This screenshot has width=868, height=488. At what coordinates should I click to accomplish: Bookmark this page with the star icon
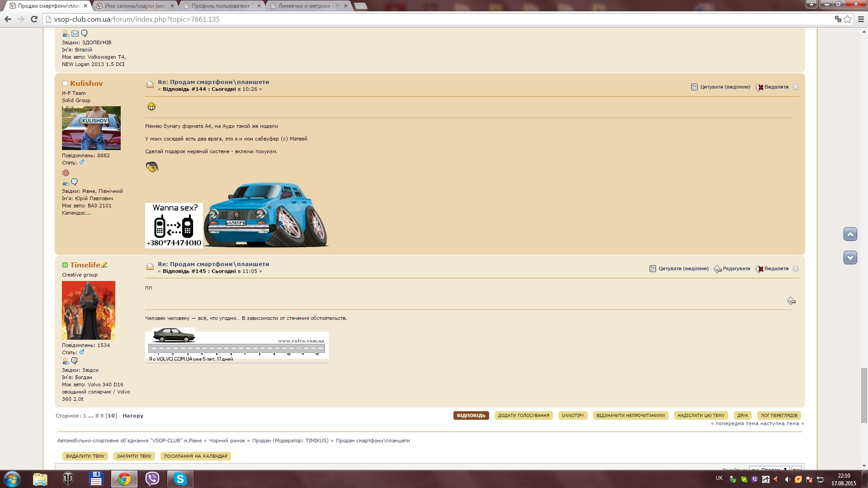(x=848, y=19)
